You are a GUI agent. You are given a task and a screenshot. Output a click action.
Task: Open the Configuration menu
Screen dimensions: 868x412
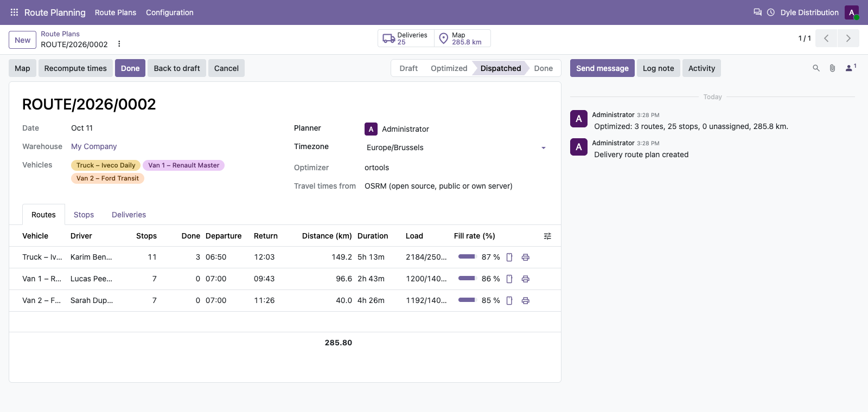point(169,12)
